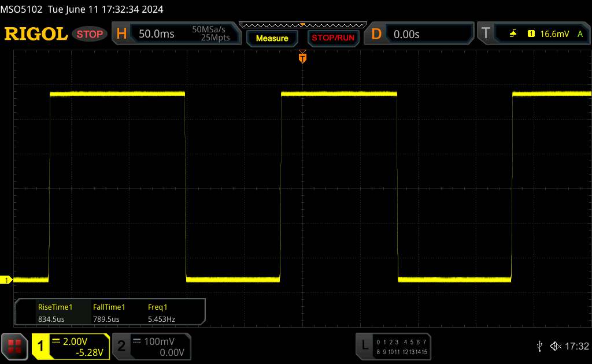592x364 pixels.
Task: Click the waveform memory position bar
Action: (x=303, y=25)
